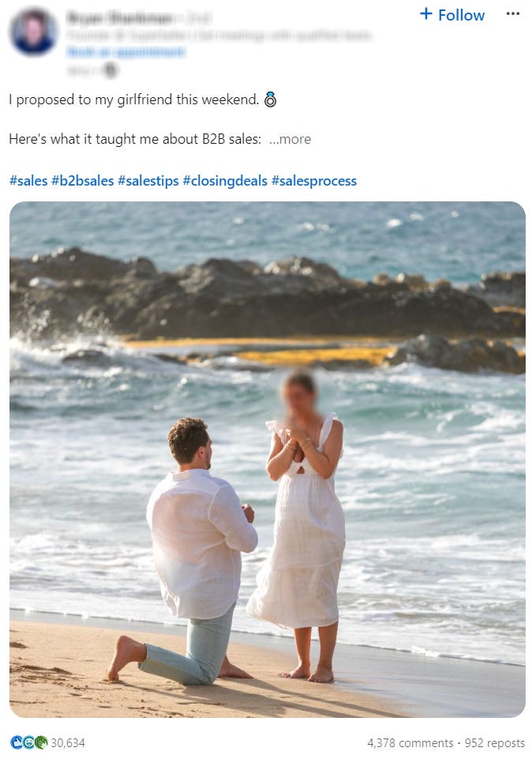Open the #salestips hashtag

click(148, 181)
